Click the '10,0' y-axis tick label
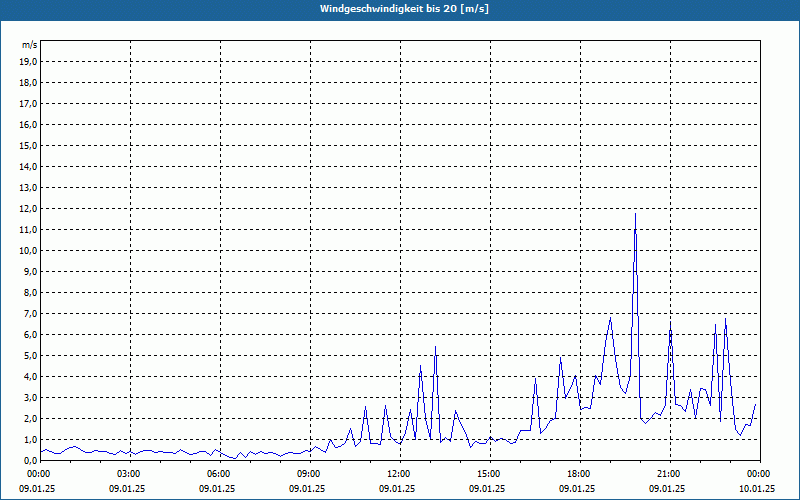The height and width of the screenshot is (500, 800). point(28,251)
